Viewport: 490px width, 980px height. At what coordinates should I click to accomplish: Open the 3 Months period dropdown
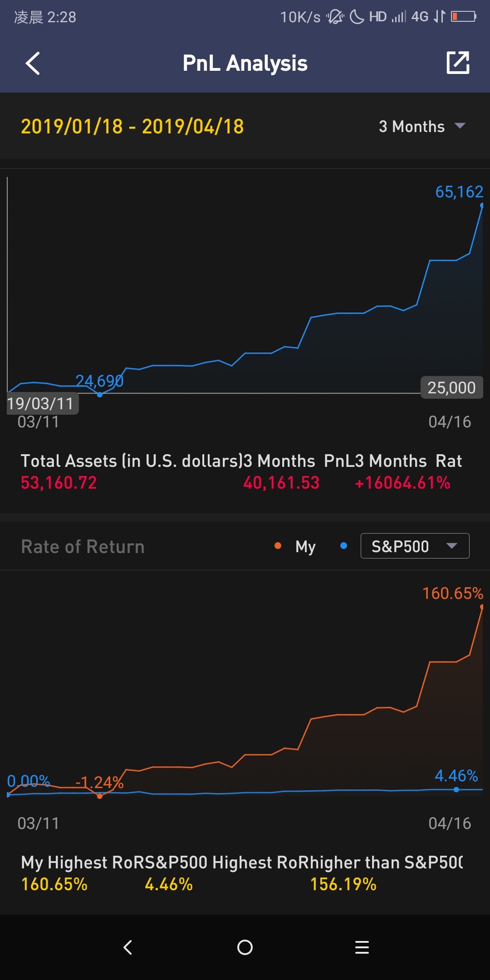(x=422, y=127)
